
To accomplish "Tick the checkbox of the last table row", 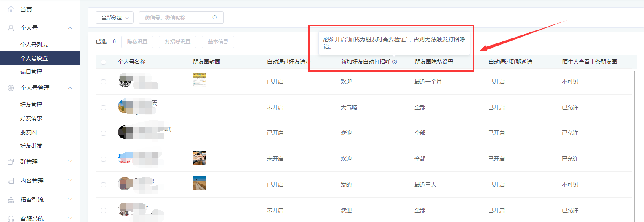I will [104, 211].
